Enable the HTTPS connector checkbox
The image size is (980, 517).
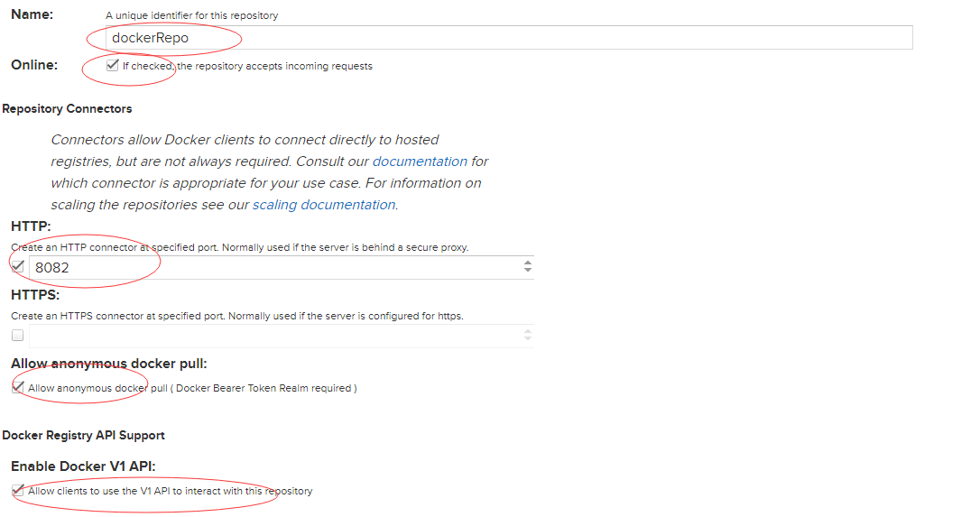tap(18, 336)
